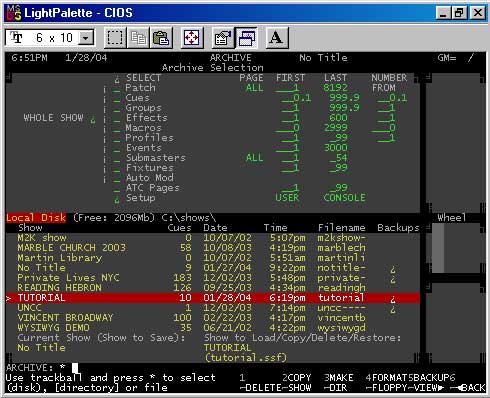Select the MARBLE CHURCH 2003 show
Viewport: 490px width, 398px height.
212,248
